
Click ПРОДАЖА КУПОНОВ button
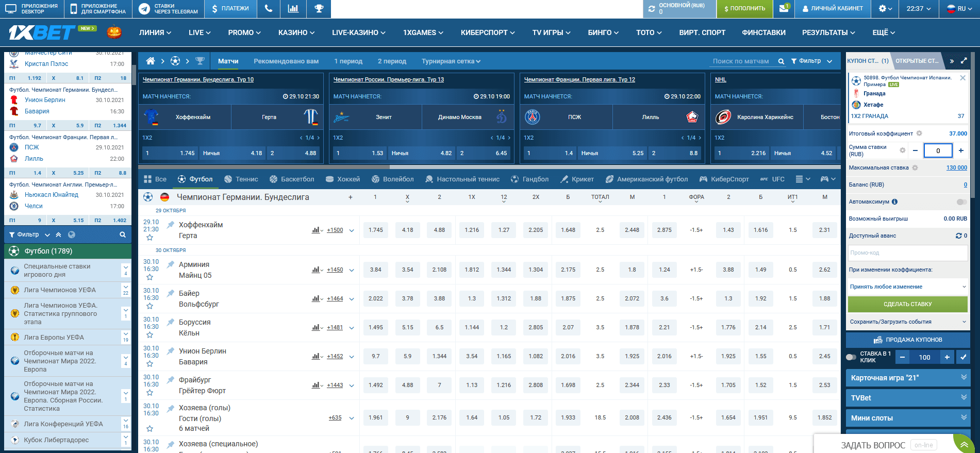pos(908,340)
